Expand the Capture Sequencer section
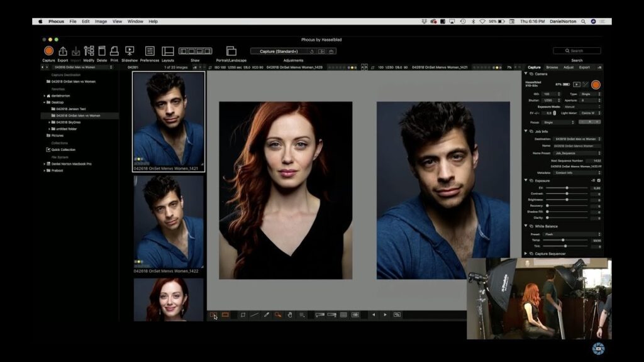 [526, 254]
